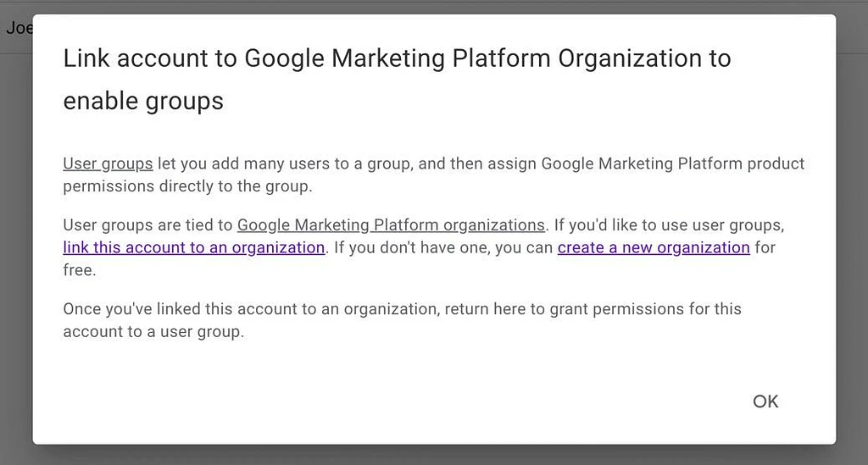
Task: Click the OK button to dismiss dialog
Action: click(765, 401)
